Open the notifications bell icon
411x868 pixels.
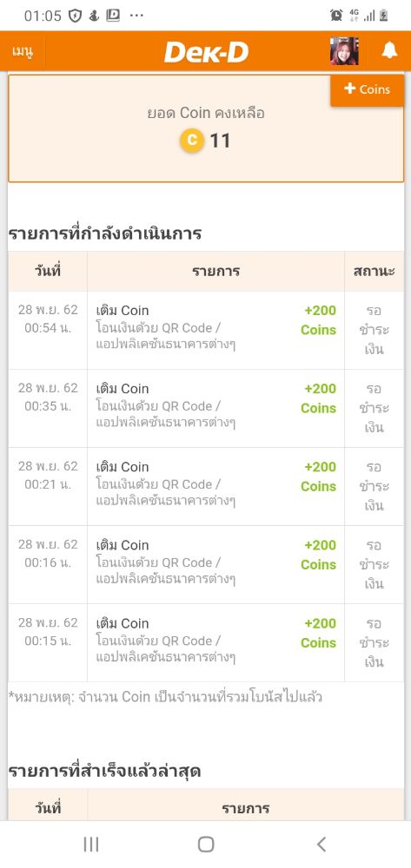(389, 51)
